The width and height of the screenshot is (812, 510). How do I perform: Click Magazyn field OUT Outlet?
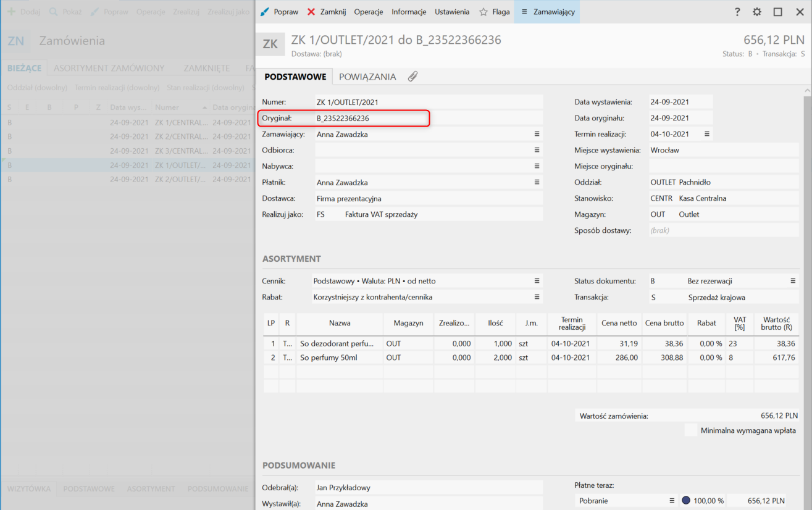point(724,214)
